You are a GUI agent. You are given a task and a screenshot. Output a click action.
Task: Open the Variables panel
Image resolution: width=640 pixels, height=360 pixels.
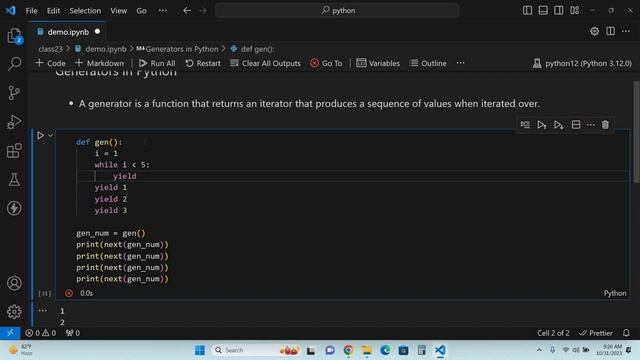(378, 63)
